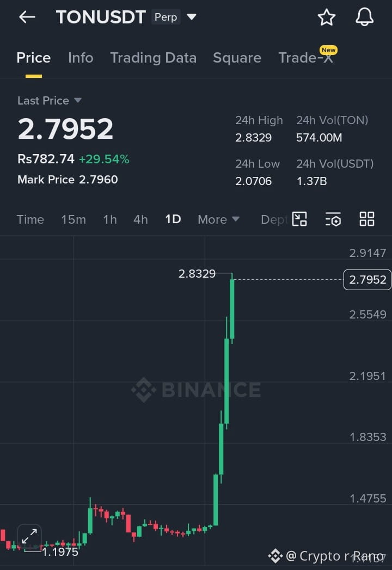Open the TONUSDT Perp pair dropdown arrow
This screenshot has height=570, width=392.
pos(192,17)
